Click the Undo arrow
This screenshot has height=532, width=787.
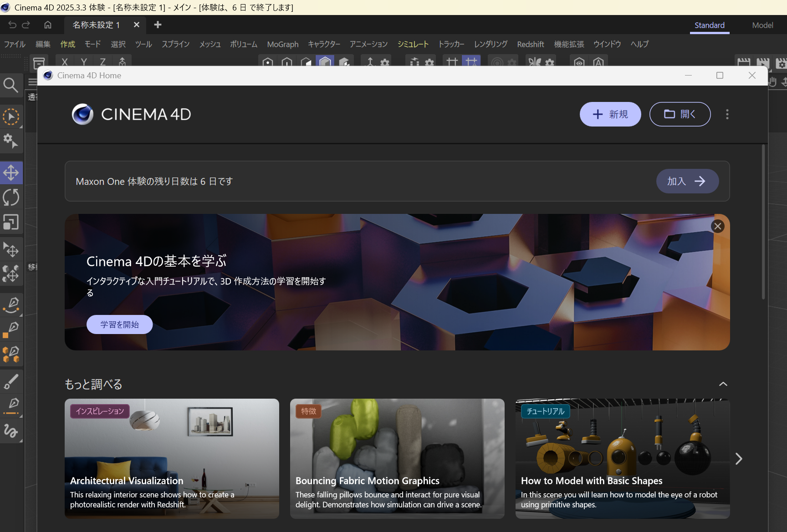[12, 25]
